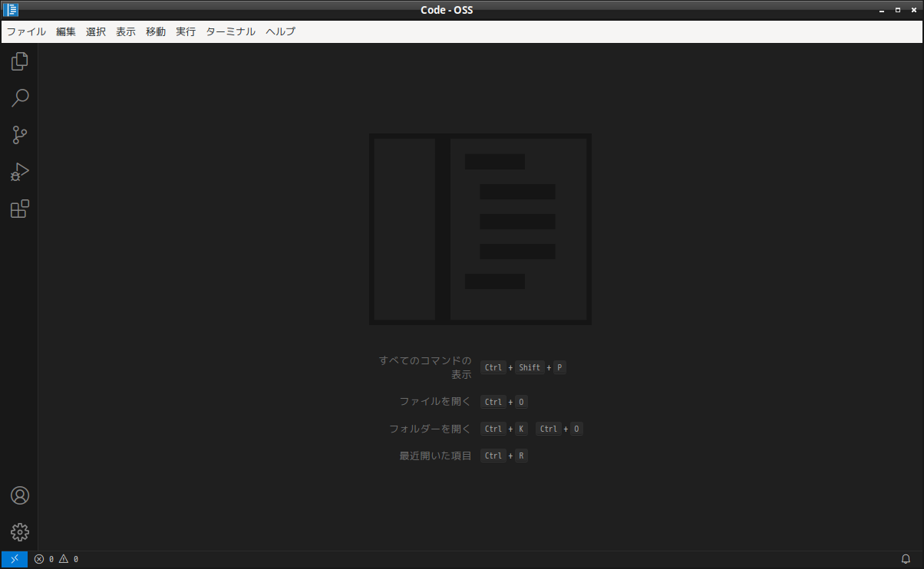
Task: Show the errors counter in the status bar
Action: click(x=44, y=558)
